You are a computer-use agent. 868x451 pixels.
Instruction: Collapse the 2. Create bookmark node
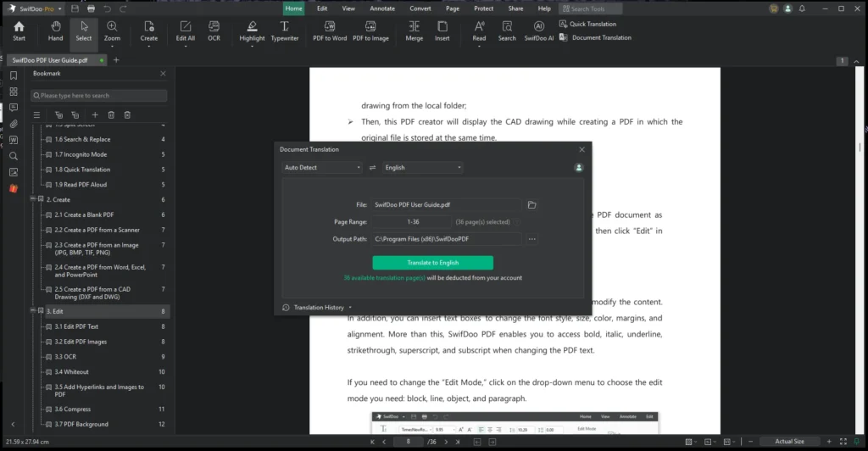[x=33, y=199]
